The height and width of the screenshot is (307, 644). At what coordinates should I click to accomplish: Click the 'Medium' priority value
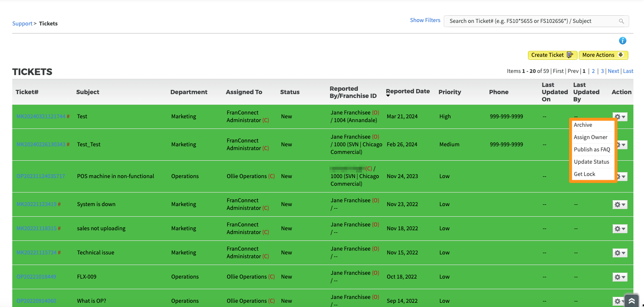[449, 145]
